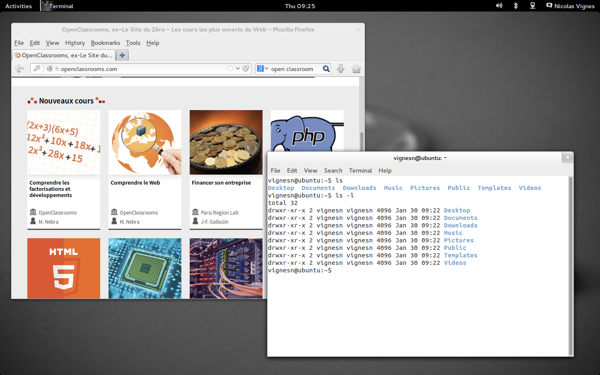The width and height of the screenshot is (600, 375).
Task: Click OpenClassrooms label under Comprendre le Web
Action: click(139, 212)
